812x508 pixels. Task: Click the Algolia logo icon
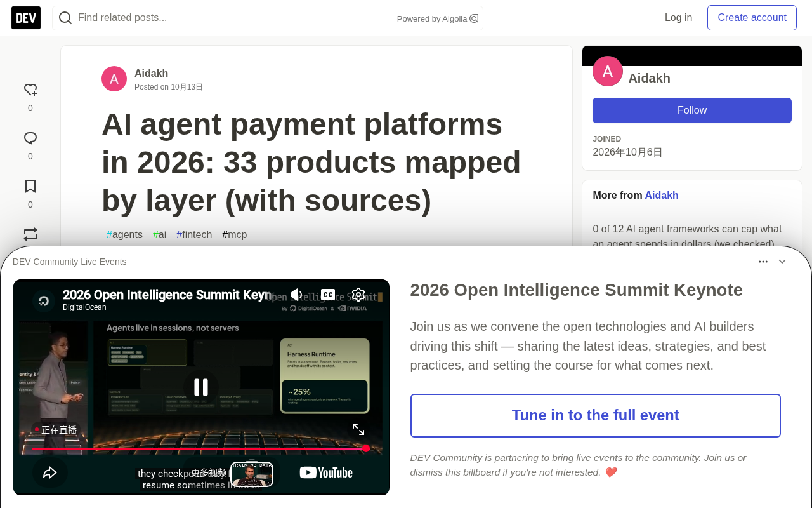[474, 18]
